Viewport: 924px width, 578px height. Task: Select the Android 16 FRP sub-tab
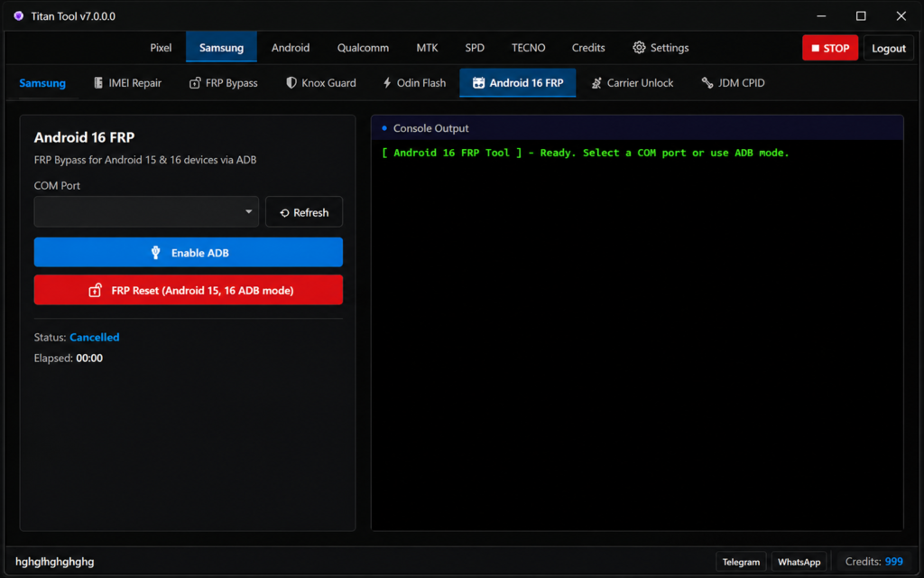coord(518,83)
